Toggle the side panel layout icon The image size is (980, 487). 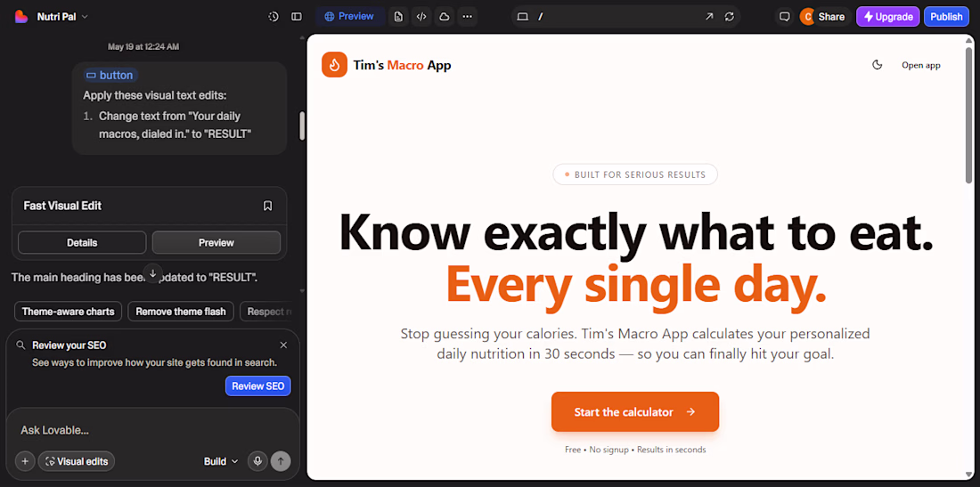click(297, 17)
